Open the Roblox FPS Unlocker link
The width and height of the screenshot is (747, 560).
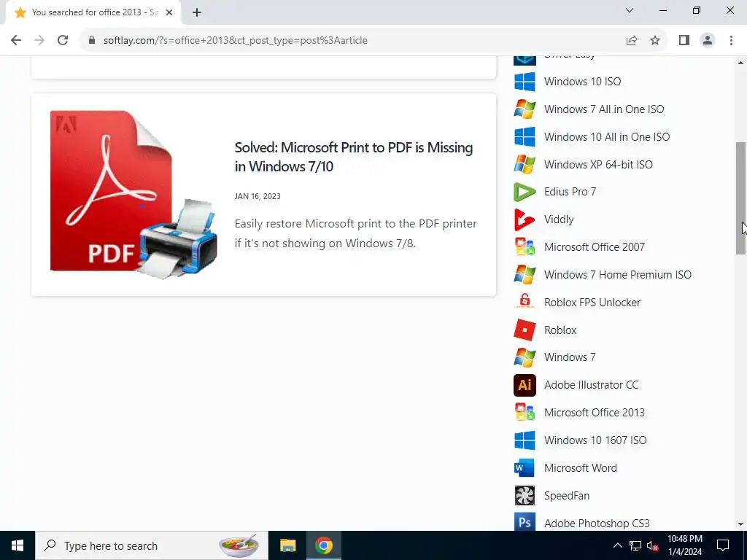pyautogui.click(x=592, y=303)
